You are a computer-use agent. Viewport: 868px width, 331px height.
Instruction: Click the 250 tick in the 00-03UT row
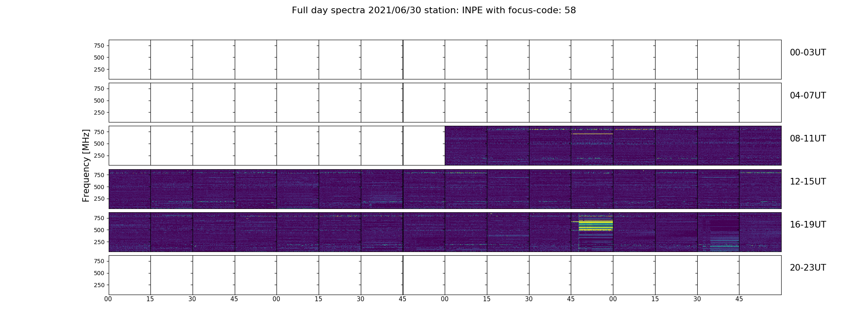[99, 70]
